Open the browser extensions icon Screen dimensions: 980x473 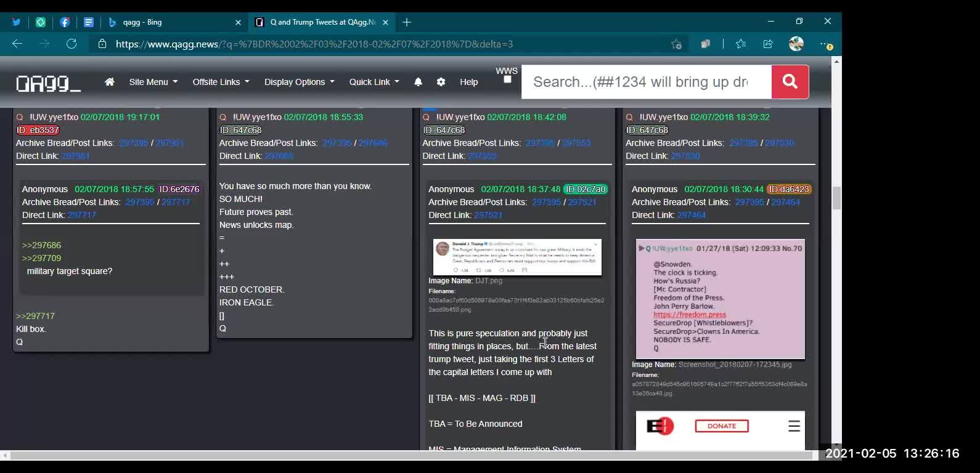[706, 44]
